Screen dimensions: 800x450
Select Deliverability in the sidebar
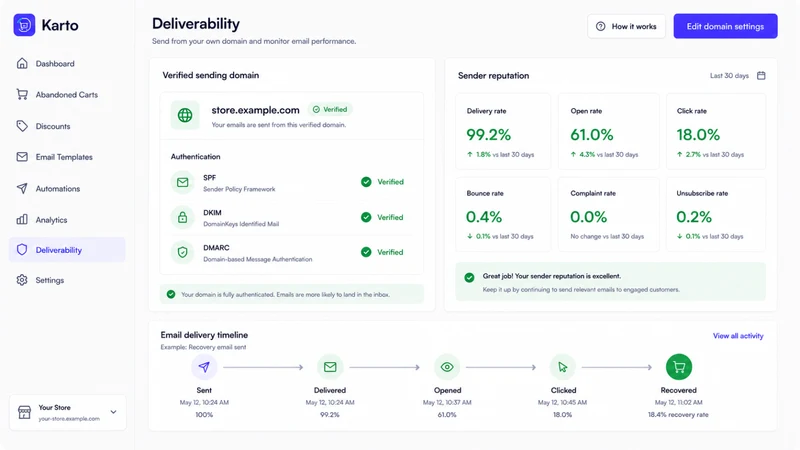67,249
